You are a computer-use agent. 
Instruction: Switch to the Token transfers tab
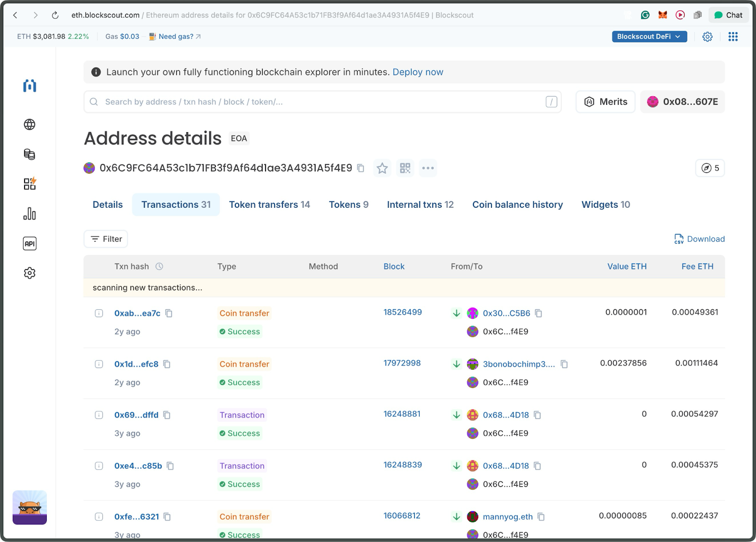[269, 204]
